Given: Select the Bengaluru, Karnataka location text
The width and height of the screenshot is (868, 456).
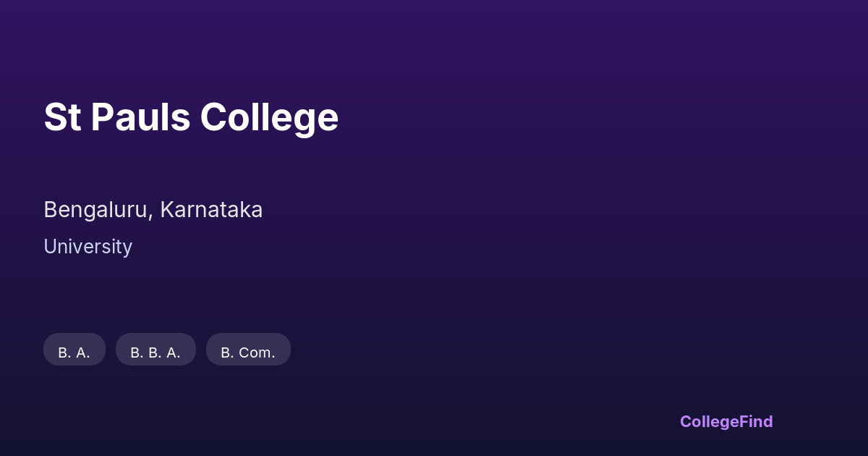Looking at the screenshot, I should point(153,210).
